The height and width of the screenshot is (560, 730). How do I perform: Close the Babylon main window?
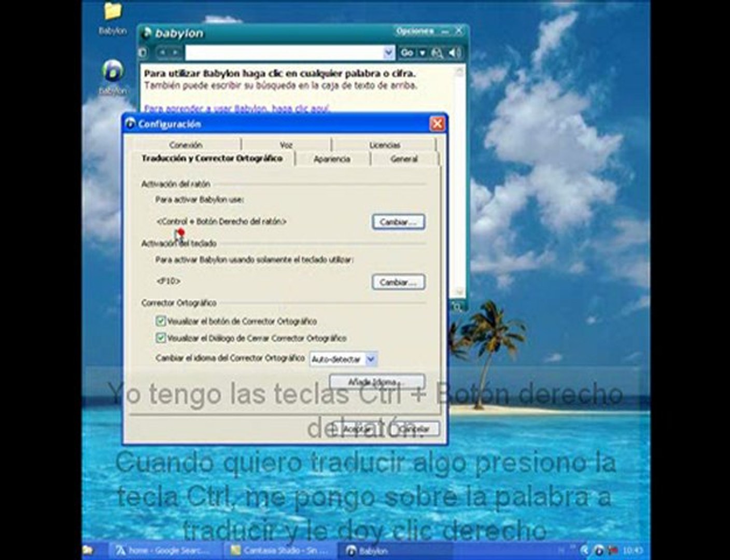(458, 31)
